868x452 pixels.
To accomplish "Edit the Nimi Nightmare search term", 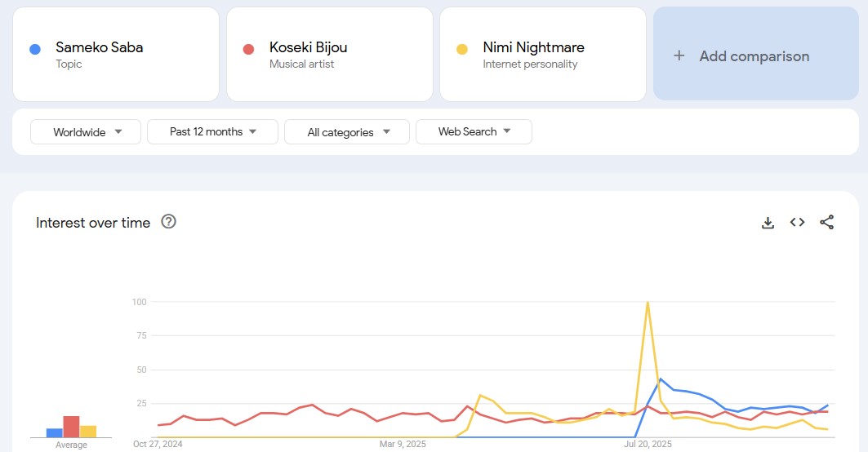I will [x=533, y=47].
